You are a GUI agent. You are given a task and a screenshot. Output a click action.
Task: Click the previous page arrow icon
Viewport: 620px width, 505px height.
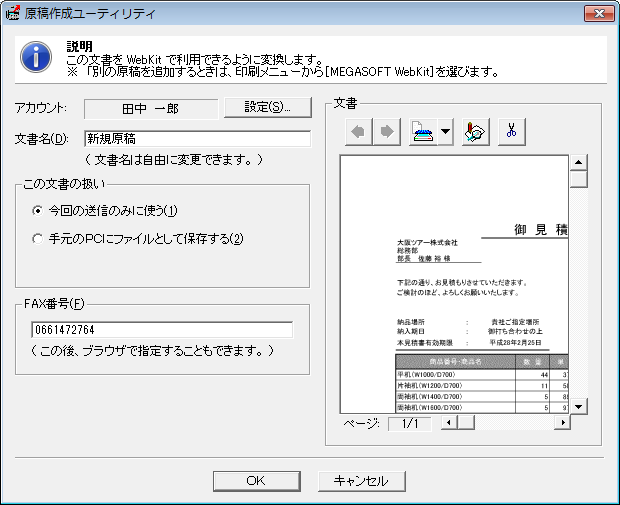tap(359, 132)
